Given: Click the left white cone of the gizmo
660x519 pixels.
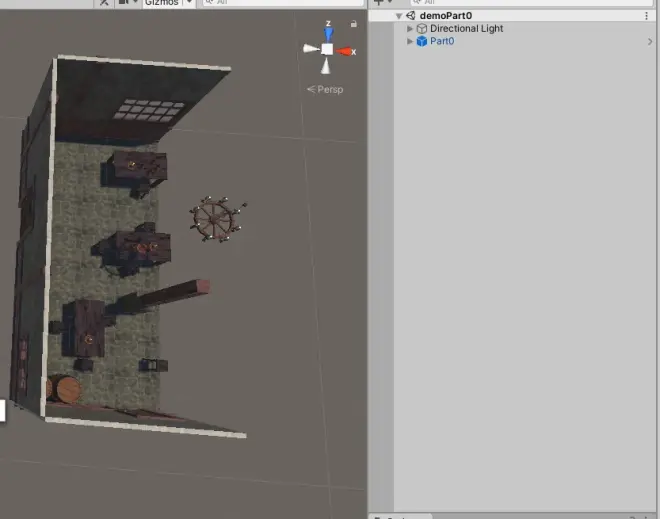Looking at the screenshot, I should tap(311, 49).
